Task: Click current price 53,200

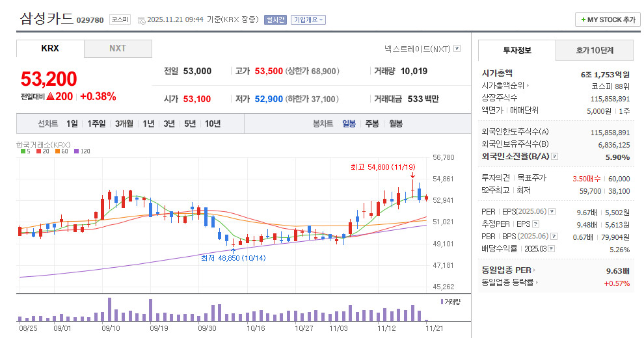Action: point(49,79)
